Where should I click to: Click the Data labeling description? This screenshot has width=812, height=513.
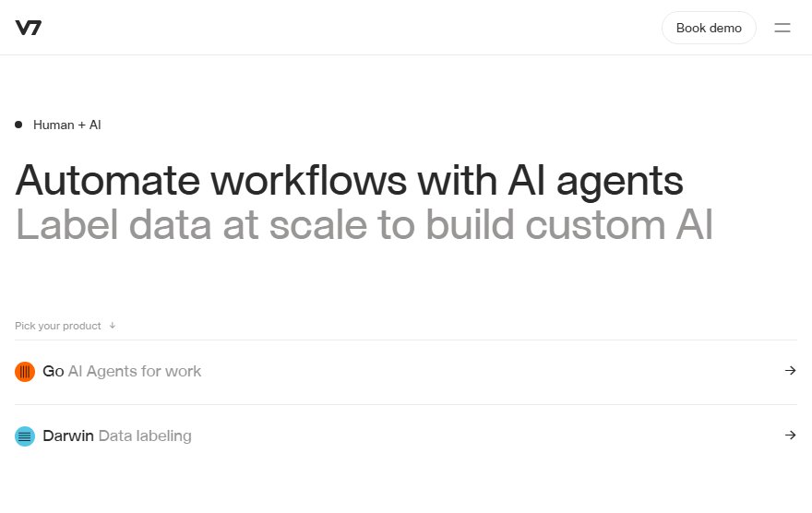tap(145, 435)
